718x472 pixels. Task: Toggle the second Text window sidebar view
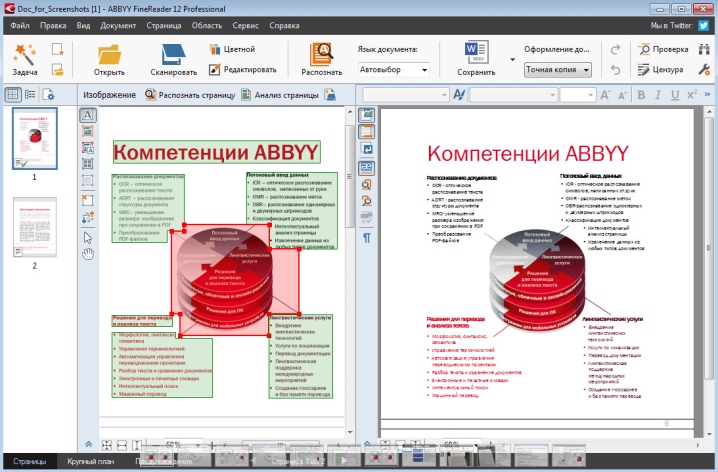tap(366, 132)
